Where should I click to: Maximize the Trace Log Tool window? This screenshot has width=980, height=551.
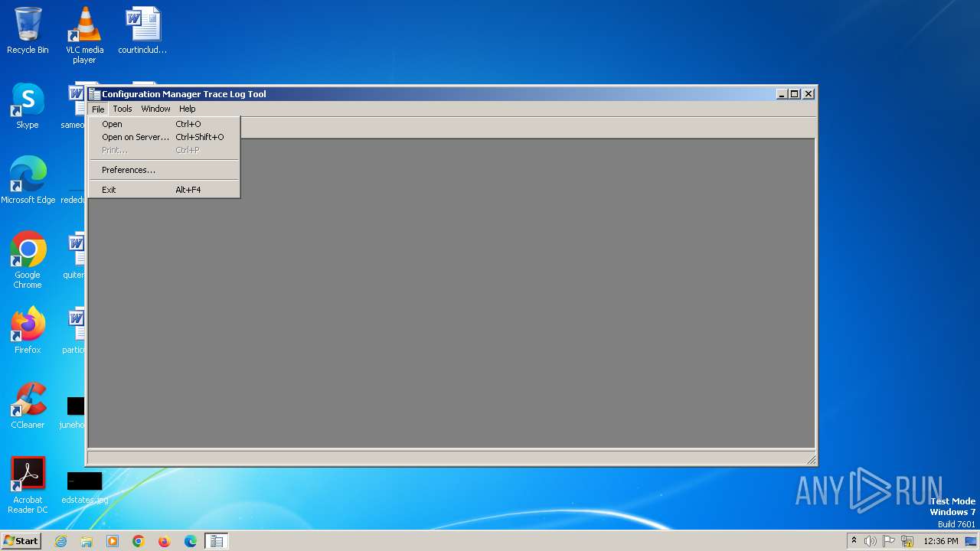point(795,94)
